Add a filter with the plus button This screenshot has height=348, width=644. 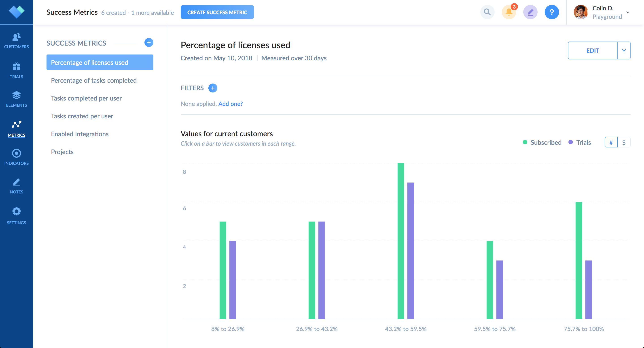[213, 88]
